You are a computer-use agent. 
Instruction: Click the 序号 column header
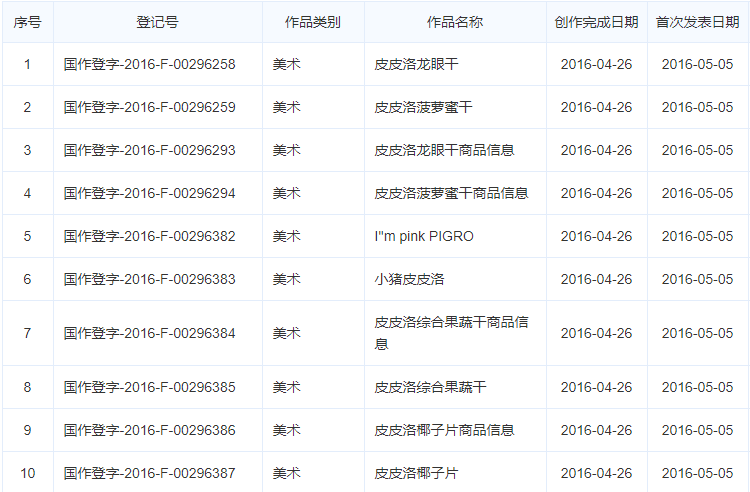pos(27,22)
